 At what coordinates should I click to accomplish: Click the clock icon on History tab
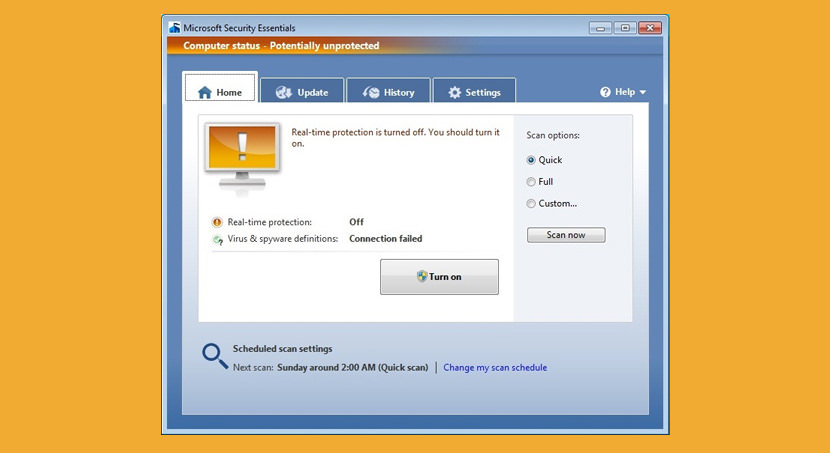(x=371, y=93)
